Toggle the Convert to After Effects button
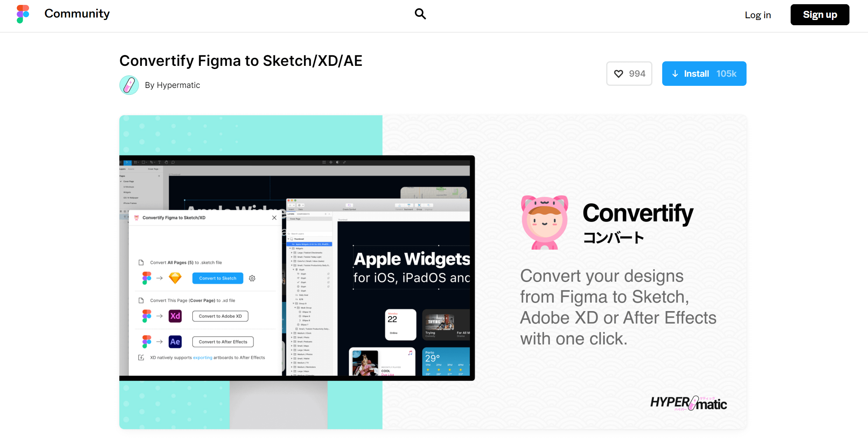Image resolution: width=868 pixels, height=440 pixels. point(222,341)
